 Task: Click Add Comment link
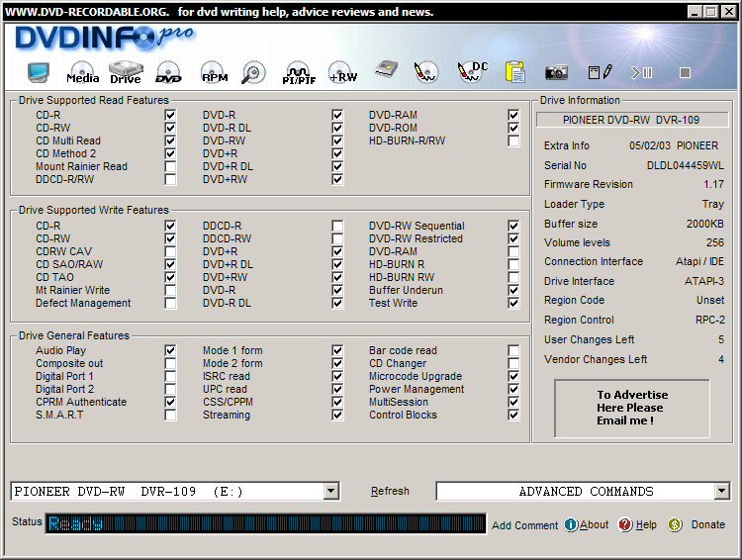(x=524, y=525)
